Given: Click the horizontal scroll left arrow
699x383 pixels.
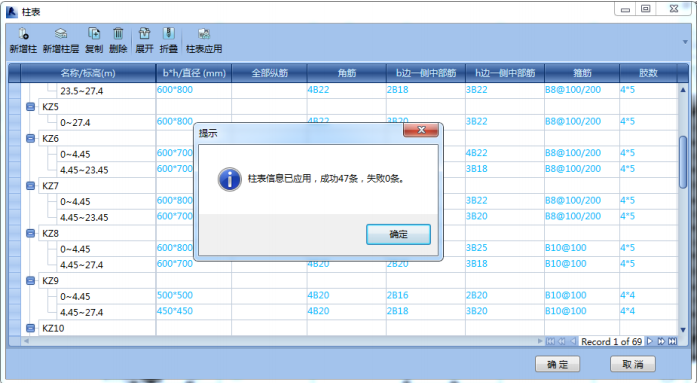Looking at the screenshot, I should coord(26,341).
